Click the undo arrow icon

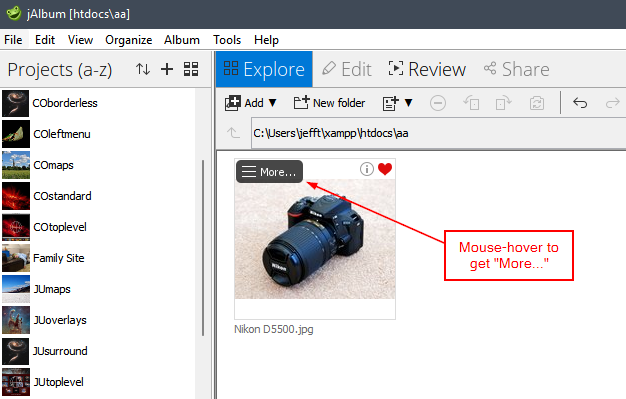tap(580, 103)
